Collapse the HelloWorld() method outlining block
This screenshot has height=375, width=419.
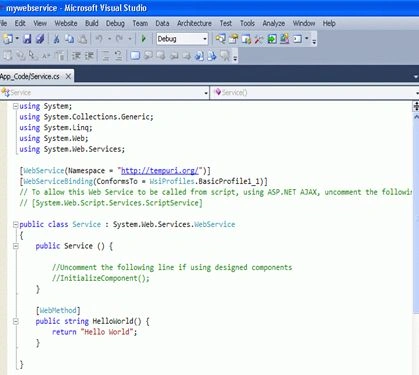coord(15,322)
